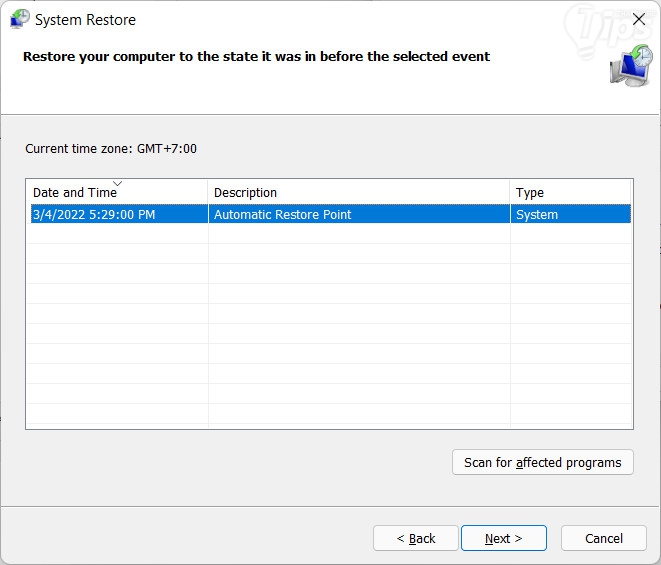Cancel the System Restore wizard
The width and height of the screenshot is (661, 565).
tap(604, 538)
